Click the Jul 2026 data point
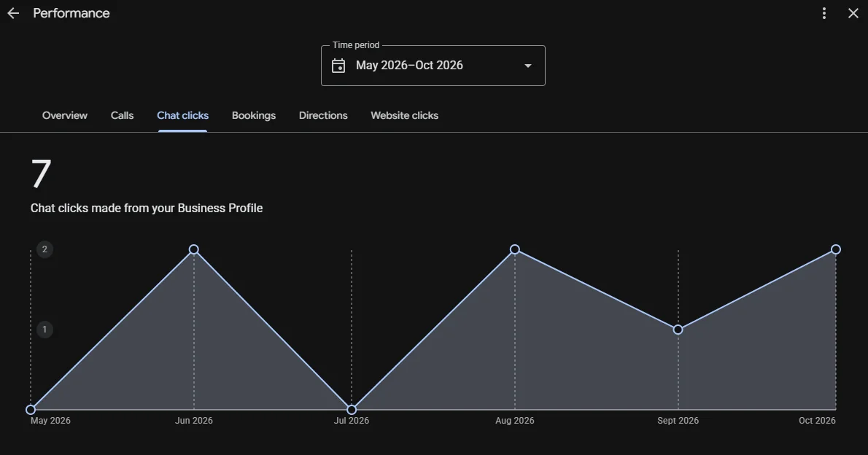Image resolution: width=868 pixels, height=455 pixels. 352,410
